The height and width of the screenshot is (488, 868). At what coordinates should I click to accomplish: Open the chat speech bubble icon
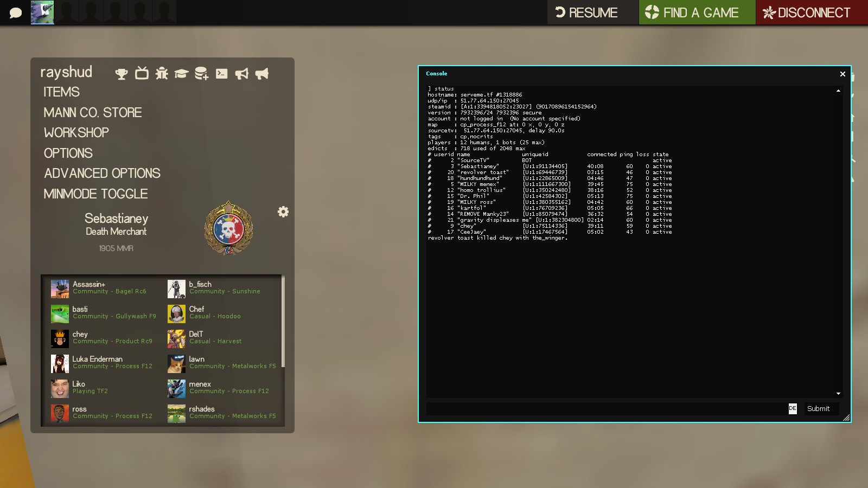16,12
